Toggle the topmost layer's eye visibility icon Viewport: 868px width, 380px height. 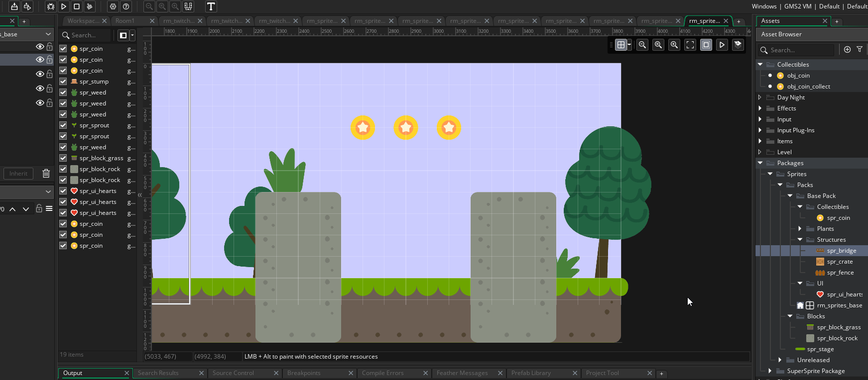point(40,47)
